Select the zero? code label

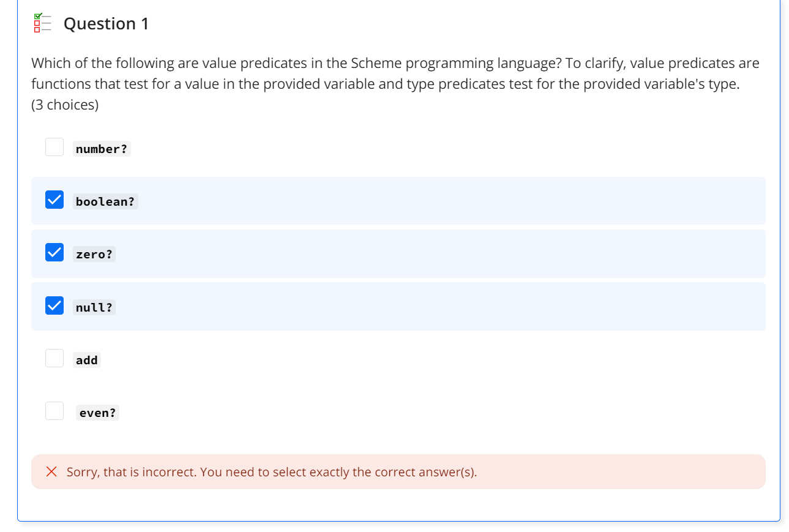coord(94,254)
